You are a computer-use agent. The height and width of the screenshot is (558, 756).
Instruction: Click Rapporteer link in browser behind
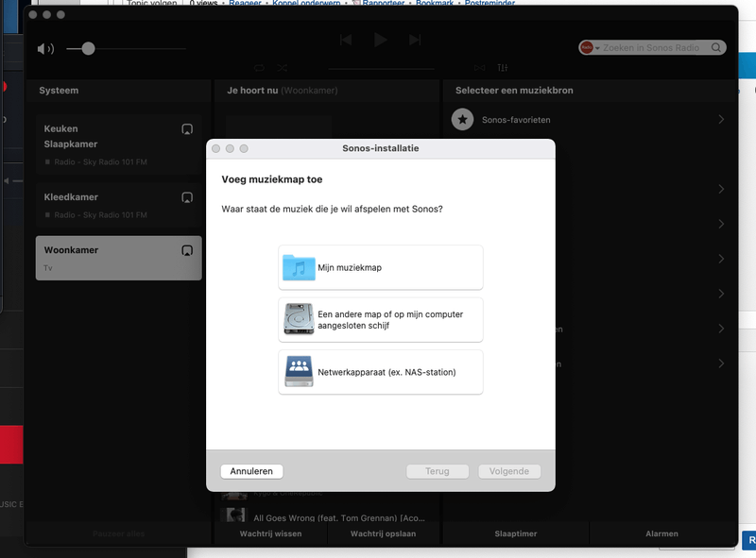coord(383,3)
